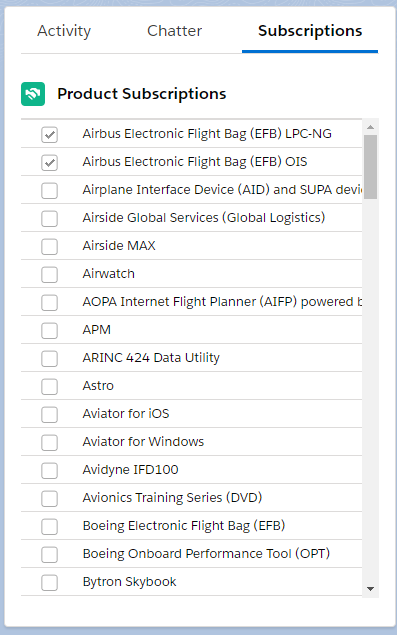Screen dimensions: 397x635
Task: Click the scrollbar up arrow
Action: pos(370,127)
